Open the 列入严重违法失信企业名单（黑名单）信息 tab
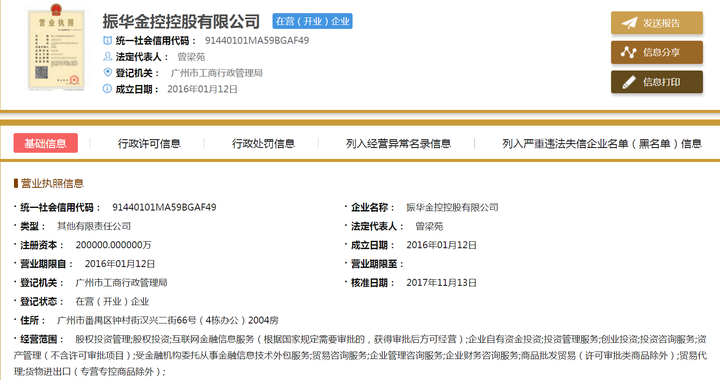 (x=602, y=144)
